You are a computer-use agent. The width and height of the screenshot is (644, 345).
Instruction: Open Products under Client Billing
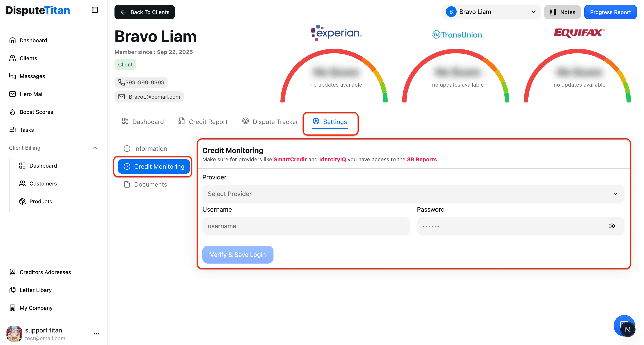(40, 201)
